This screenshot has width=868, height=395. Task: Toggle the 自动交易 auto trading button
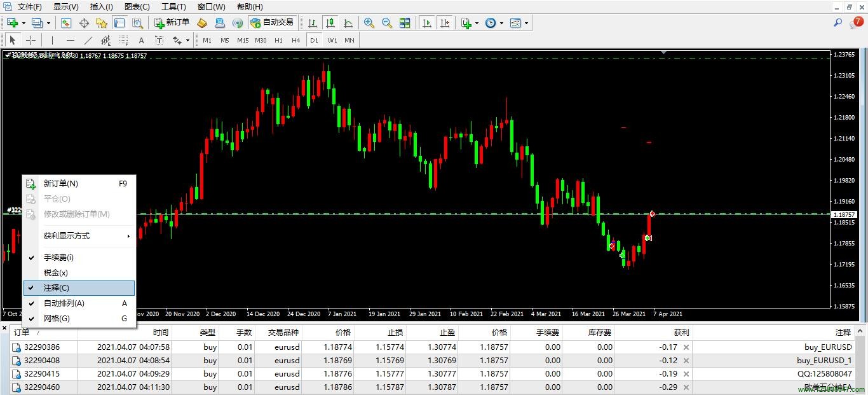[x=272, y=23]
